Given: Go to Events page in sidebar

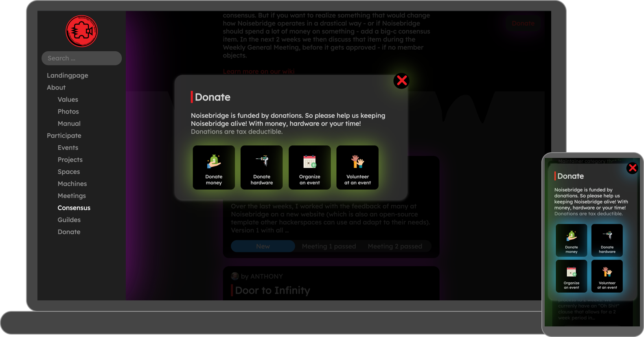Looking at the screenshot, I should pos(68,148).
